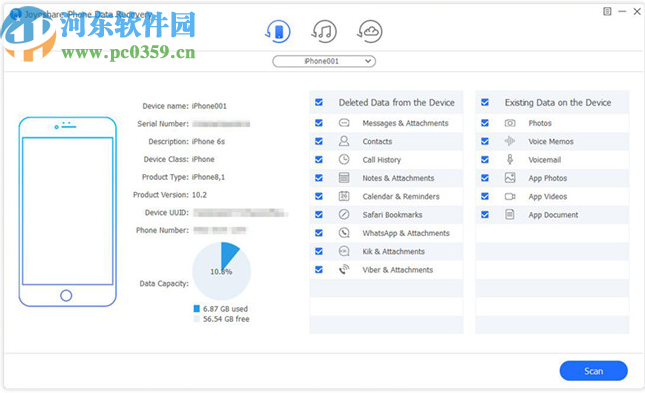
Task: Click the Safari compass icon
Action: click(x=344, y=214)
